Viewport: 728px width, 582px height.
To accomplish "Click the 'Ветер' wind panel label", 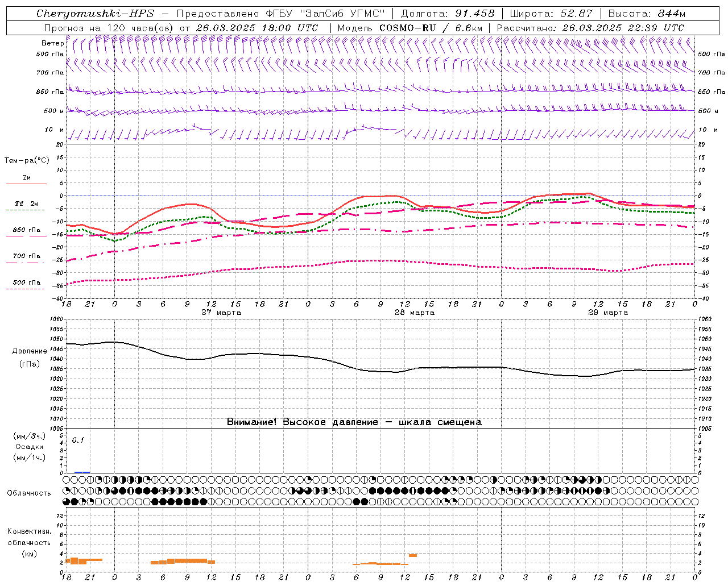I will pyautogui.click(x=52, y=43).
